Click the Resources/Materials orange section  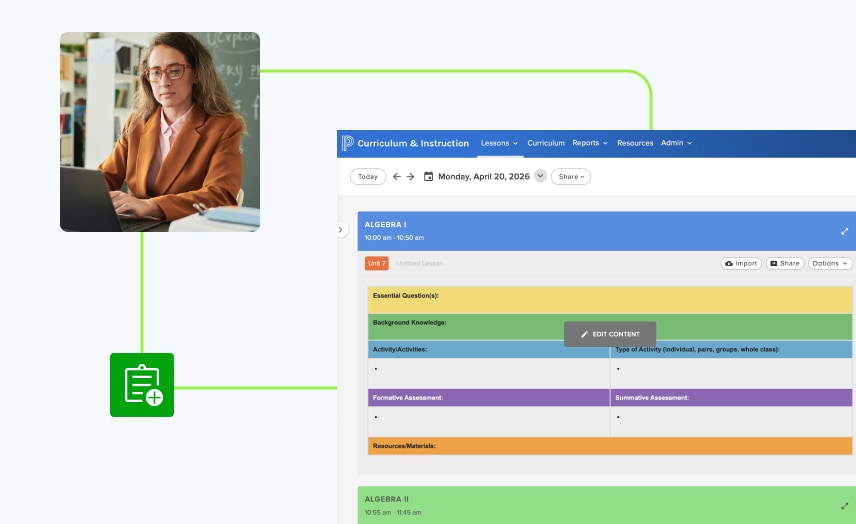[610, 446]
